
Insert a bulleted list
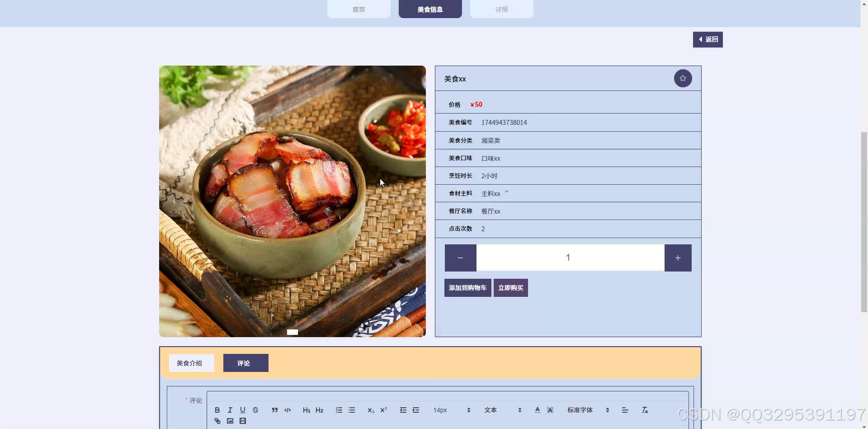click(x=352, y=410)
